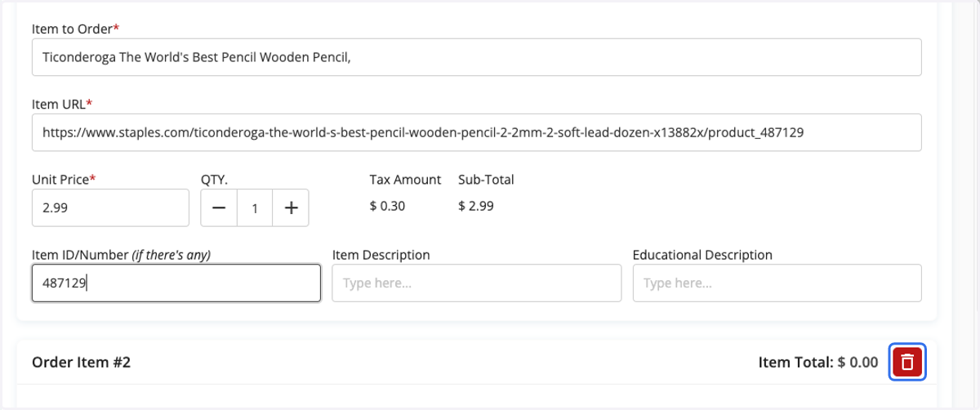Viewport: 980px width, 410px height.
Task: Click the QTY. label
Action: (x=214, y=180)
